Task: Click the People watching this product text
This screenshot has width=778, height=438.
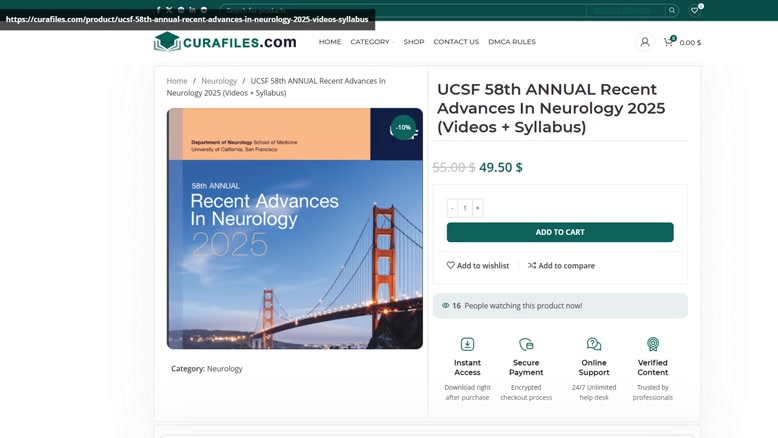Action: (523, 306)
